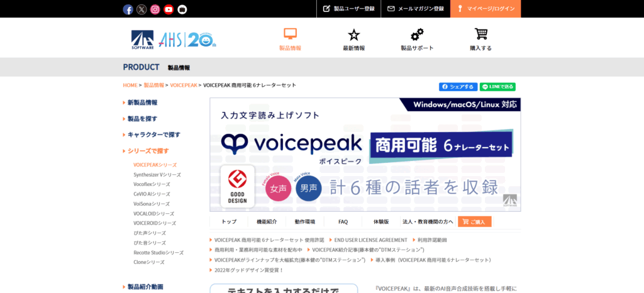Screen dimensions: 644x293
Task: Open Recotte Studioシリーズ in sidebar
Action: (158, 253)
